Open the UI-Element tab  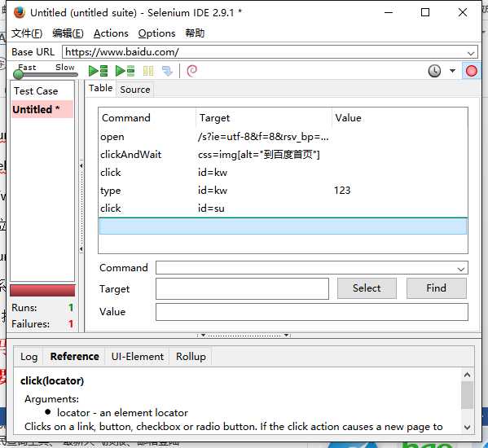pyautogui.click(x=137, y=357)
